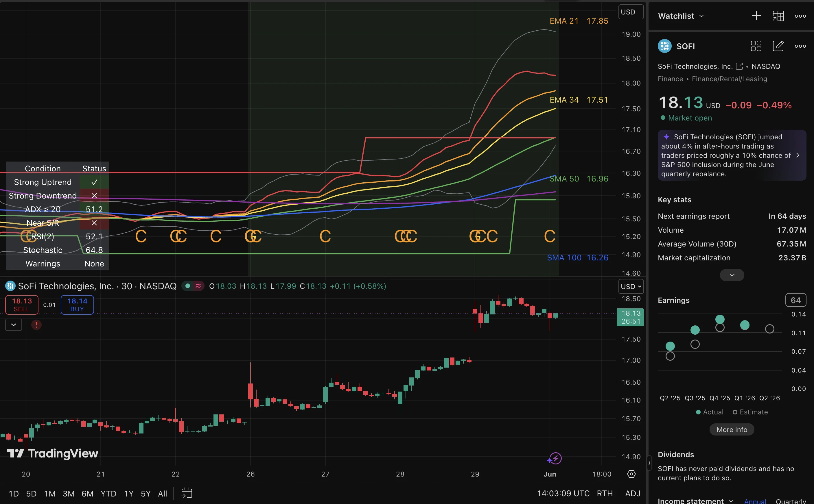Collapse legend with chevron under SELL button
This screenshot has height=504, width=814.
(14, 325)
